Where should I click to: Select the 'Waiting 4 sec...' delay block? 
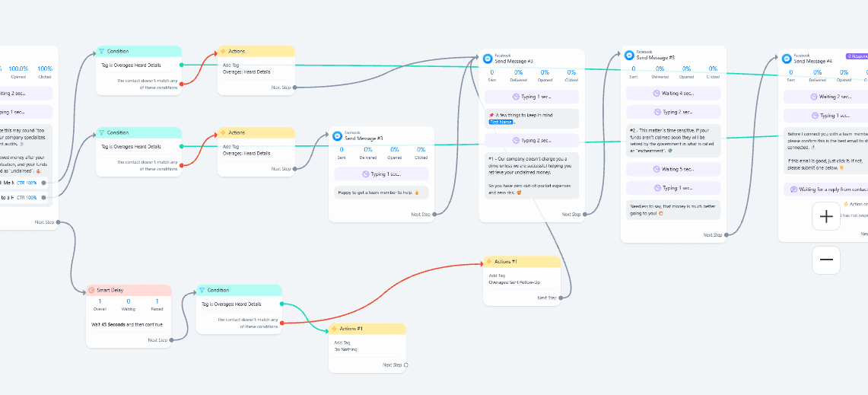pyautogui.click(x=672, y=93)
